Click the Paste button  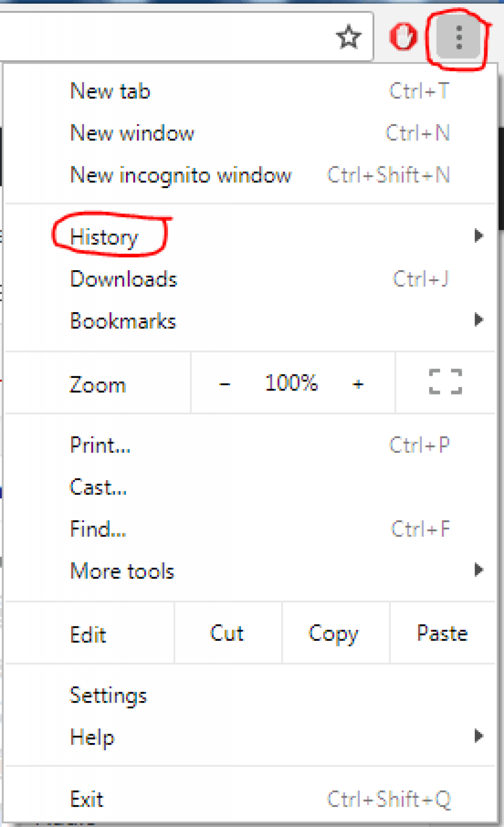[442, 633]
